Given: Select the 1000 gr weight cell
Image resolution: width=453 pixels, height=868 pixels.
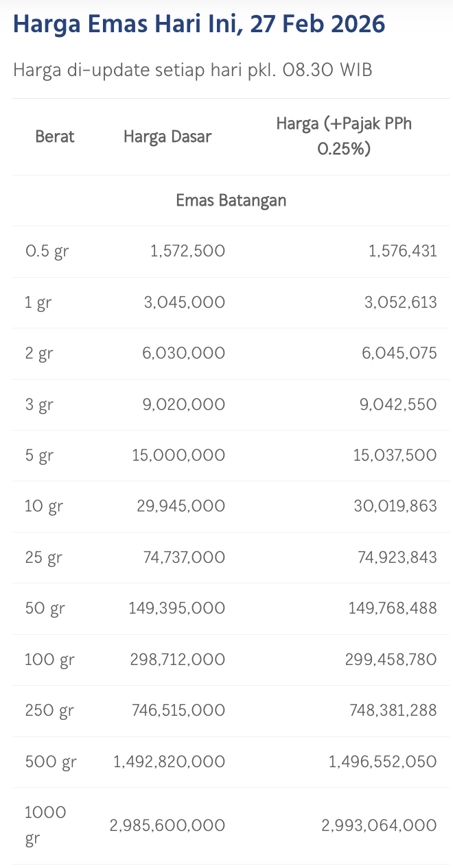Looking at the screenshot, I should pyautogui.click(x=45, y=825).
